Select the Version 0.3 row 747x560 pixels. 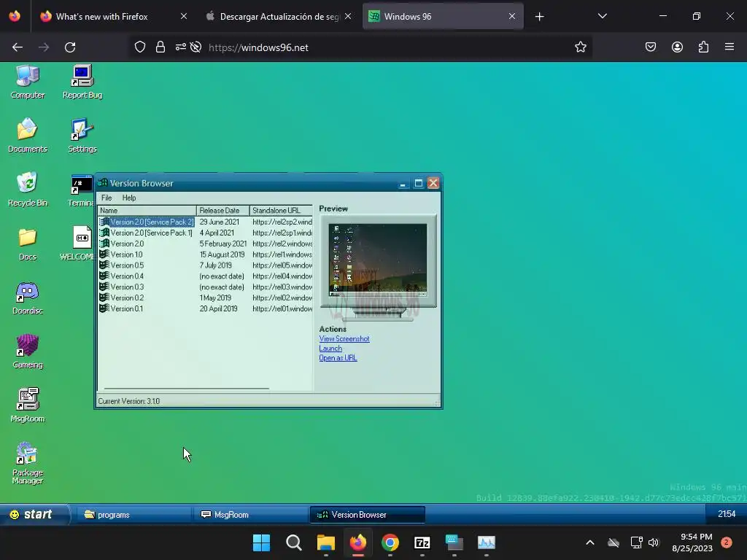[x=205, y=287]
